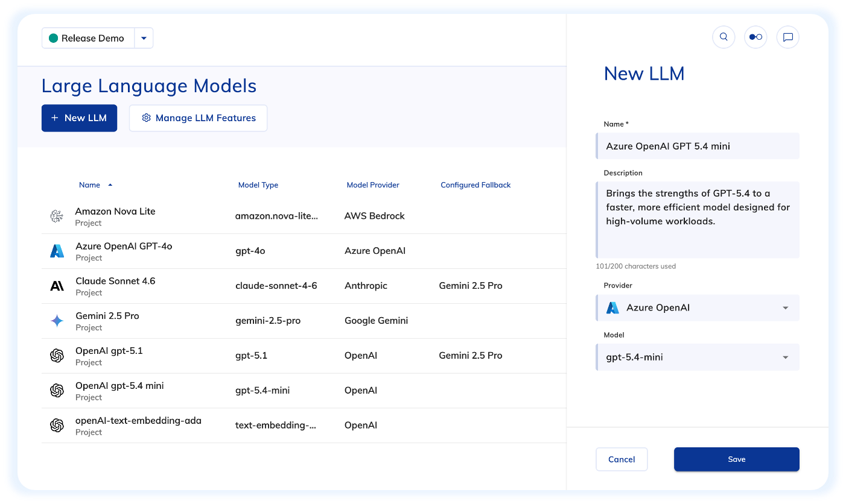
Task: Click the Configured Fallback column header
Action: point(475,185)
